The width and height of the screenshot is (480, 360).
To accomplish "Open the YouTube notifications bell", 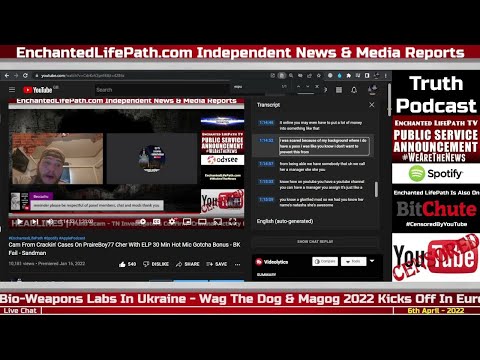I will coord(354,90).
